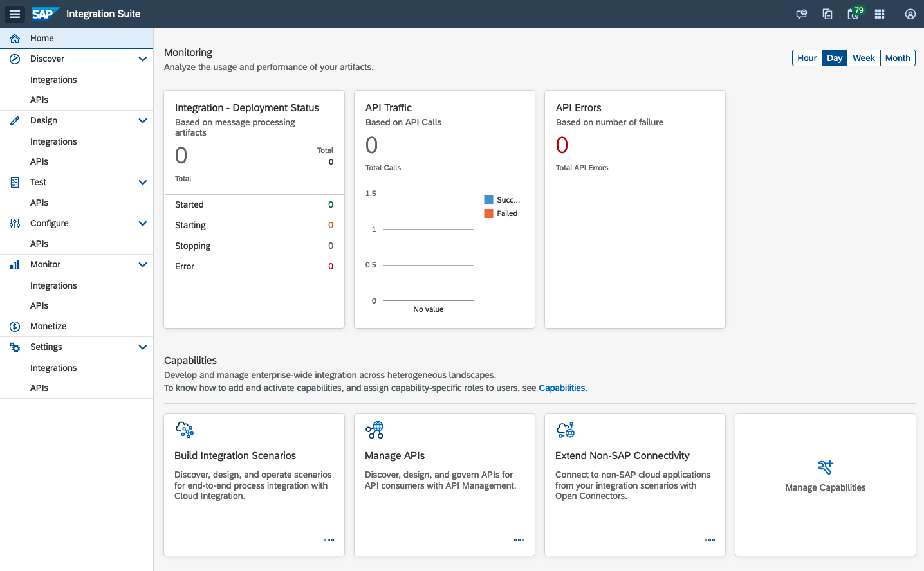Collapse the Configure section chevron

tap(143, 223)
